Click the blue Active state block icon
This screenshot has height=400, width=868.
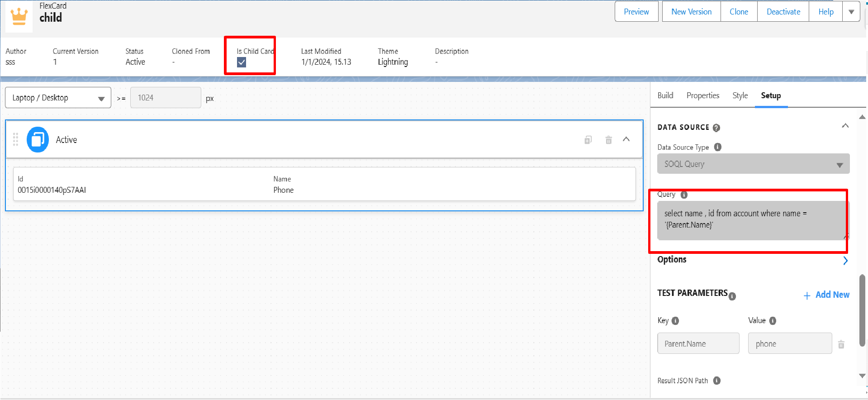38,139
